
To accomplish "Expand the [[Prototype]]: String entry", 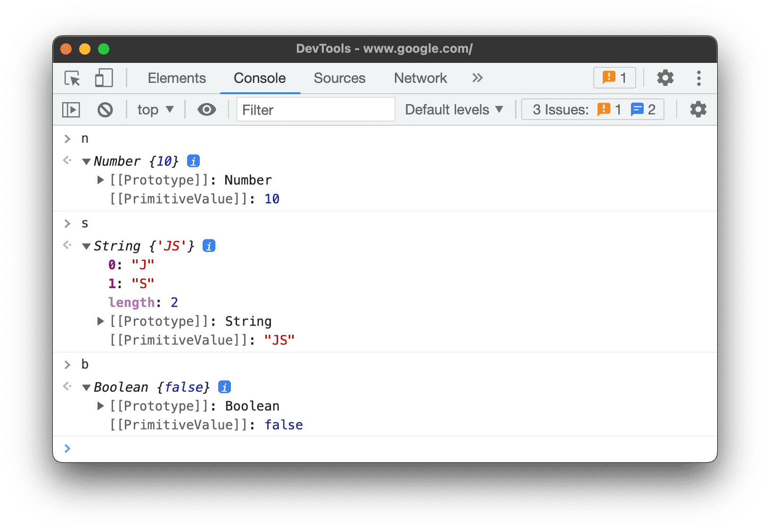I will [x=100, y=321].
